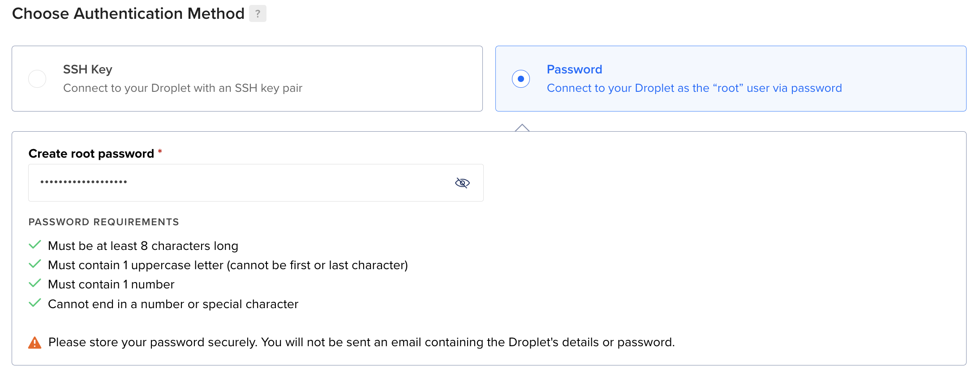Click the root password input field

256,183
